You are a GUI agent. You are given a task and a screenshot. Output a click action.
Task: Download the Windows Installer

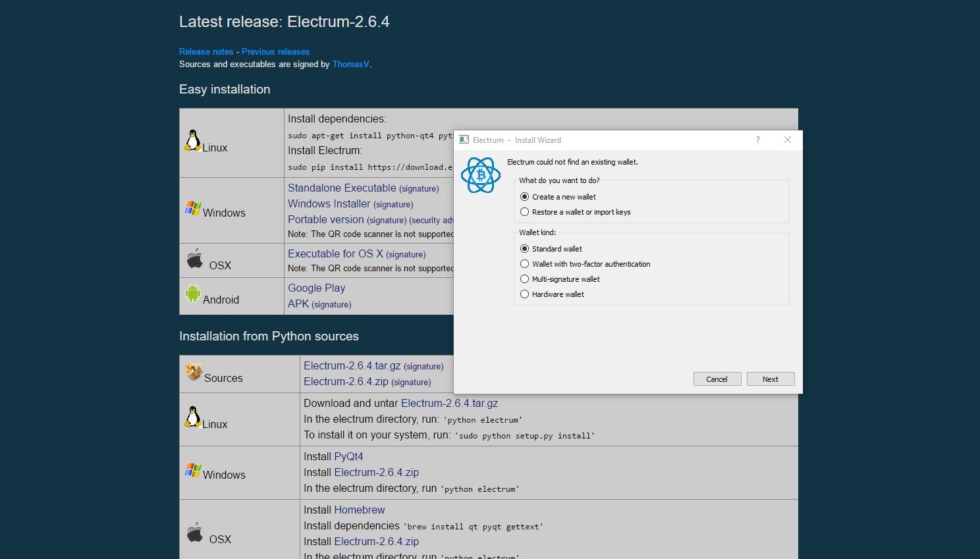coord(329,203)
